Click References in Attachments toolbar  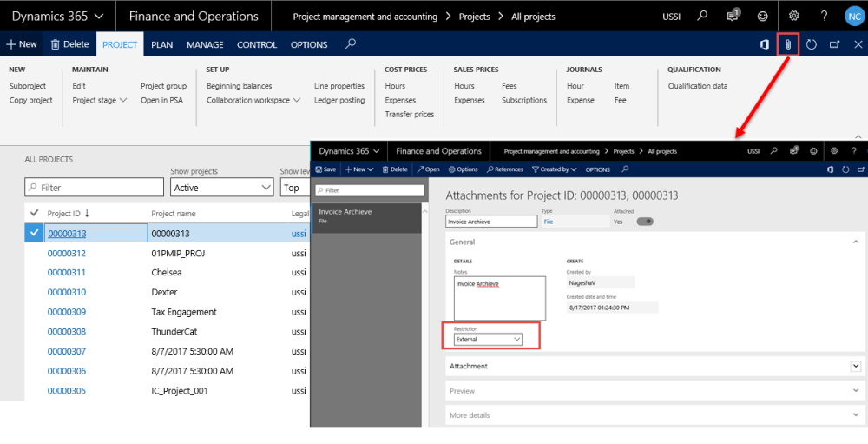[505, 169]
